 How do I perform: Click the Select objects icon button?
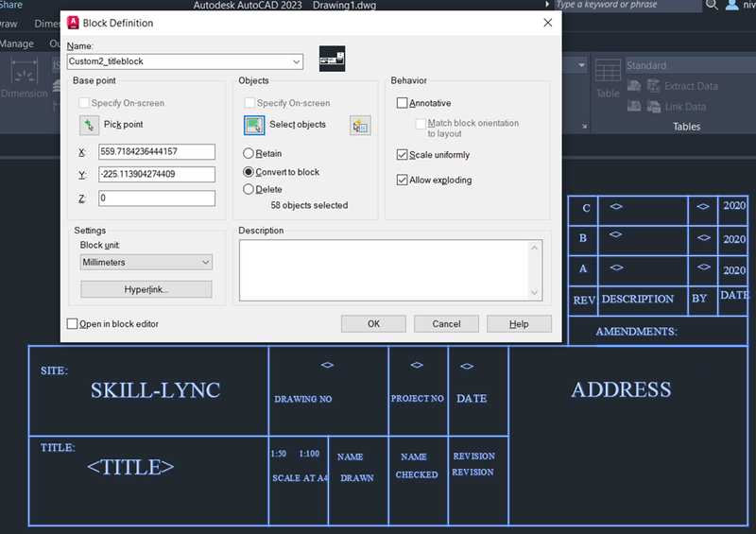254,125
